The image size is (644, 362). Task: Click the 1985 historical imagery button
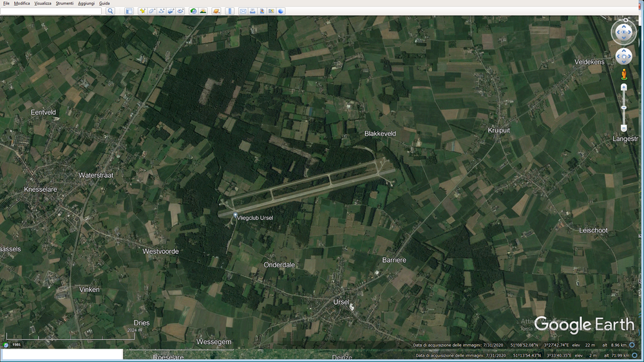click(x=16, y=345)
